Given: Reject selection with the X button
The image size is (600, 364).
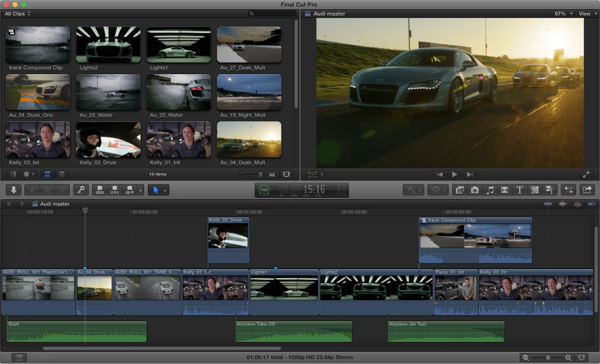Looking at the screenshot, I should point(62,190).
